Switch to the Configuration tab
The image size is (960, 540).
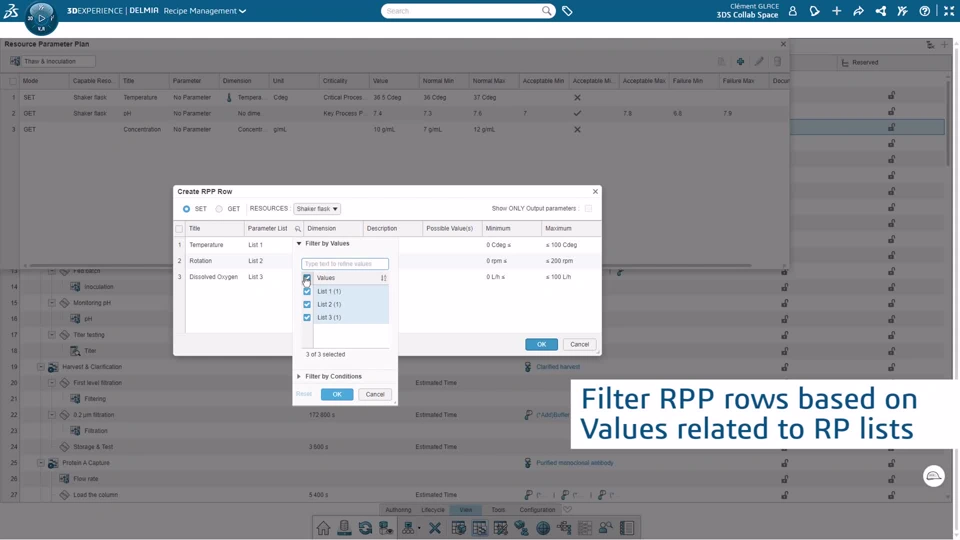pyautogui.click(x=537, y=509)
